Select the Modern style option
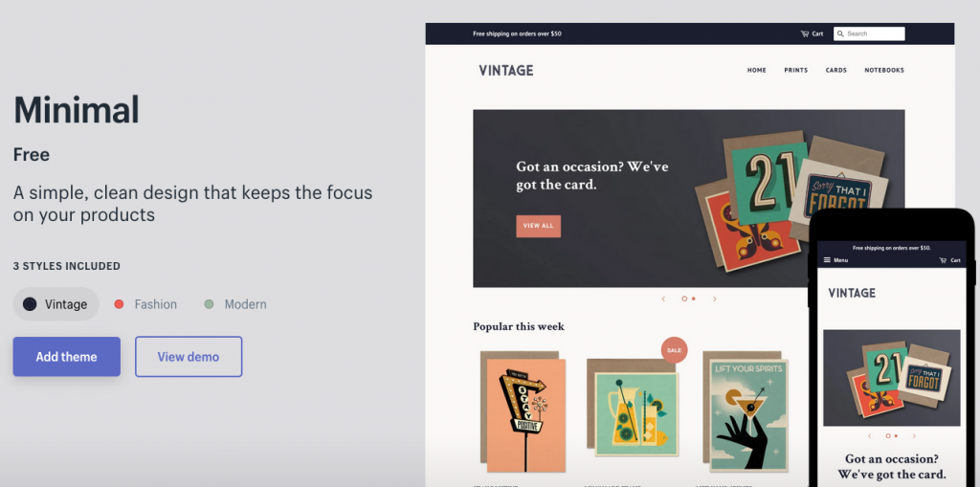 pos(235,304)
